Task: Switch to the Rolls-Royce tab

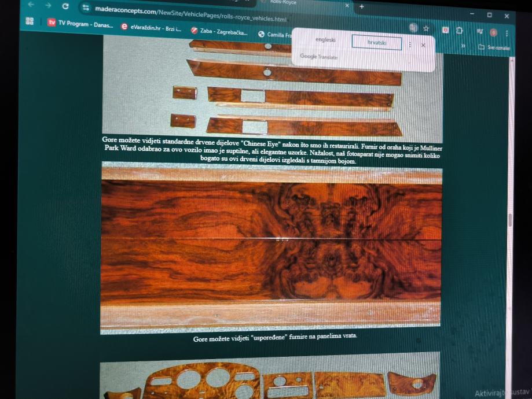Action: [x=304, y=3]
